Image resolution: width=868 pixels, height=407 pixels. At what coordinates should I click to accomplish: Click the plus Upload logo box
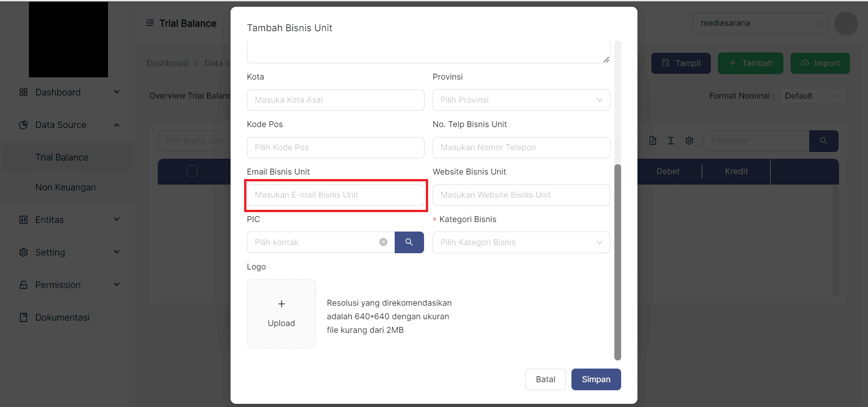click(281, 313)
